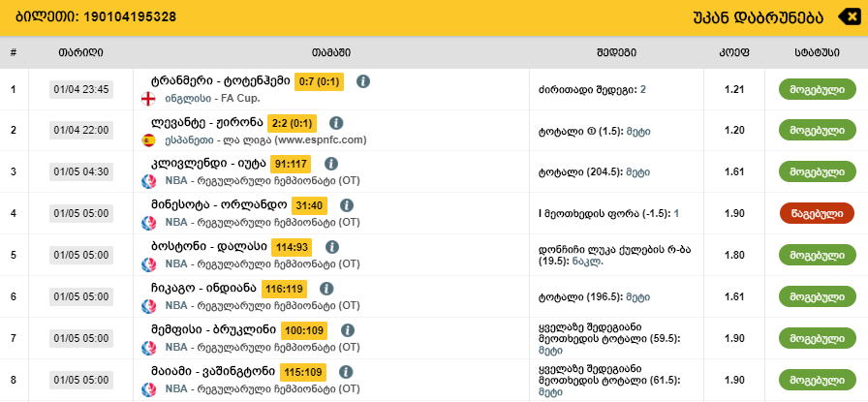Open info icon for კლივლენდი - იუტა game
Viewport: 868px width, 402px height.
[330, 164]
